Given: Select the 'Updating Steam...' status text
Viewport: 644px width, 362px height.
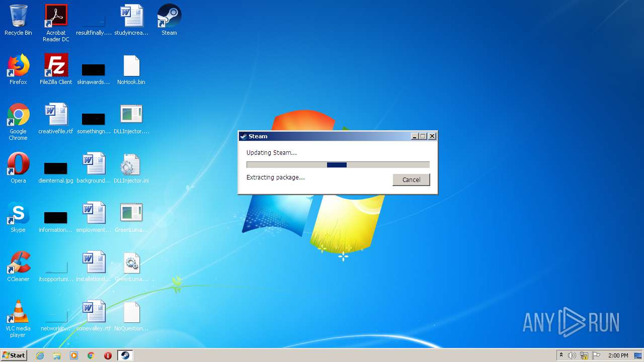Looking at the screenshot, I should point(272,153).
